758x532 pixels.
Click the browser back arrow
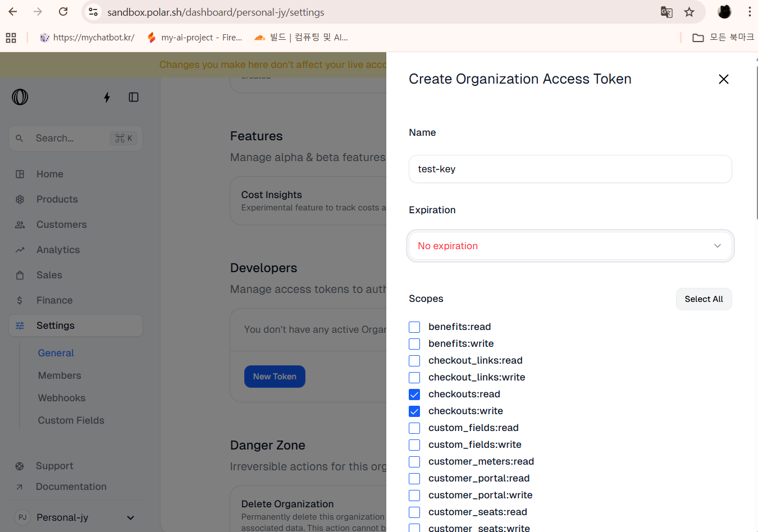click(13, 12)
